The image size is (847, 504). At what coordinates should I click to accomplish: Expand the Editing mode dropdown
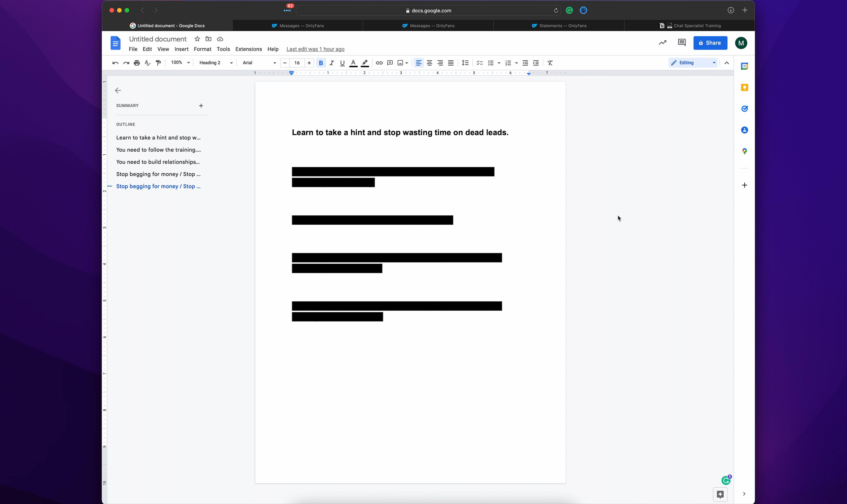click(693, 63)
